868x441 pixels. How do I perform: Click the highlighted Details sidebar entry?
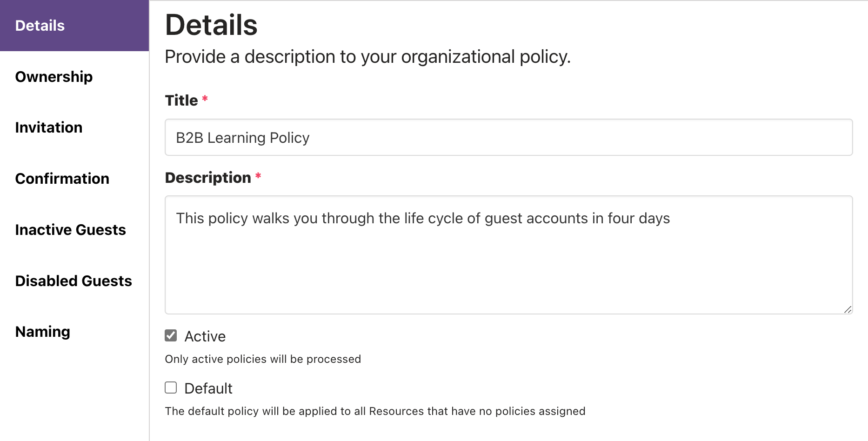pos(40,25)
